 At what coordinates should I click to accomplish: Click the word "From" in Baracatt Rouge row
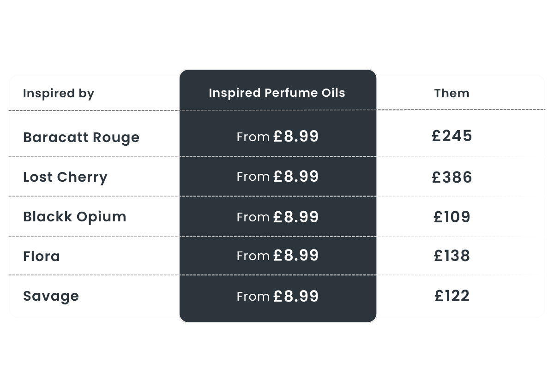(253, 137)
